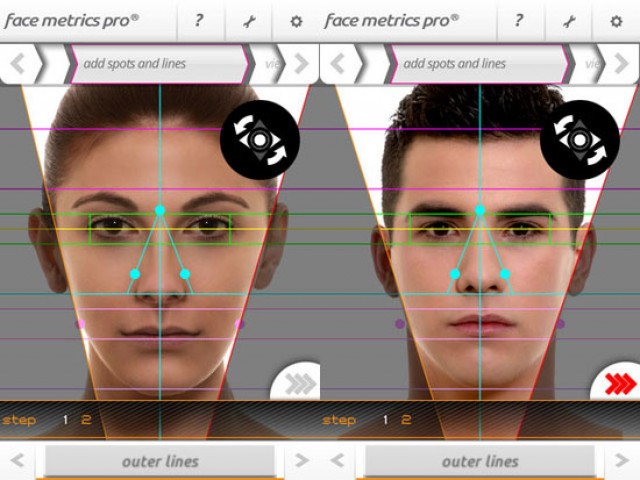Open gear settings above the man's photo
This screenshot has height=480, width=640.
coord(616,21)
